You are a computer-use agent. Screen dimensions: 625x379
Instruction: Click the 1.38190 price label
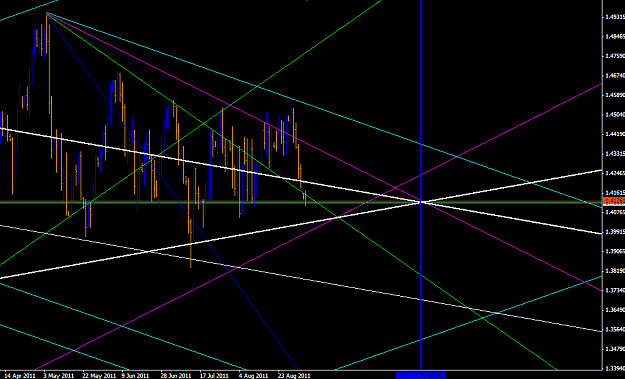click(615, 271)
